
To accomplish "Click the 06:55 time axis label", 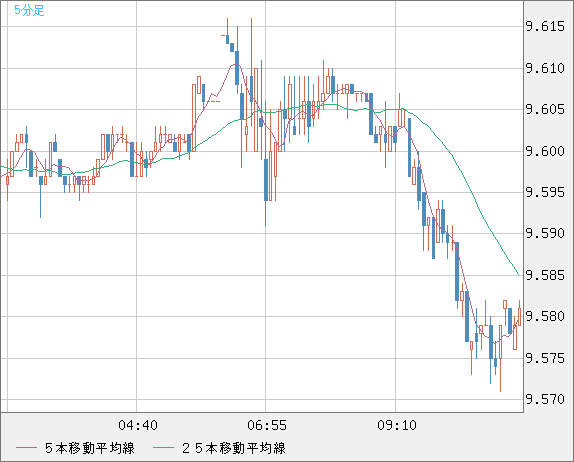I will point(267,425).
